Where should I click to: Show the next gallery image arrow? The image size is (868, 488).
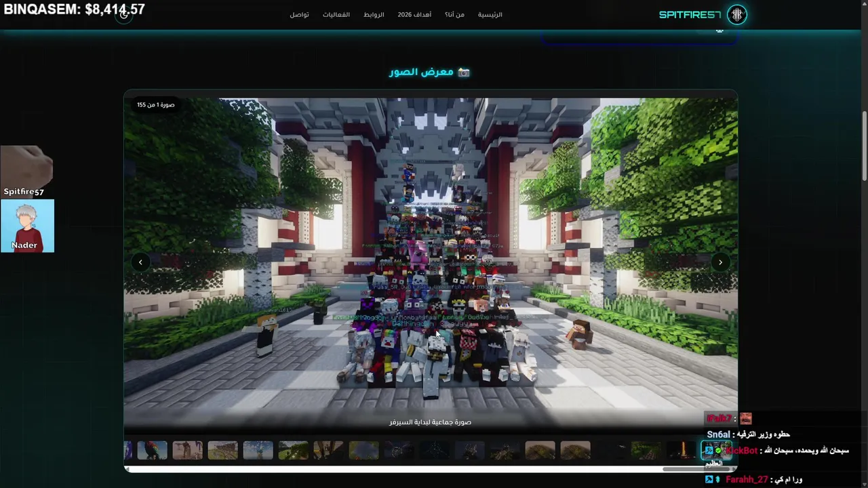[720, 262]
